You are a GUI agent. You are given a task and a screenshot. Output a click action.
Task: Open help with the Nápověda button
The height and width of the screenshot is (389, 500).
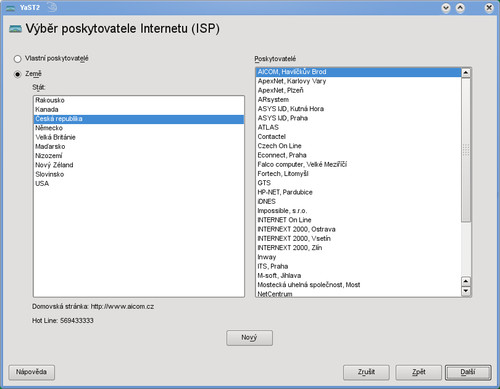pos(31,372)
